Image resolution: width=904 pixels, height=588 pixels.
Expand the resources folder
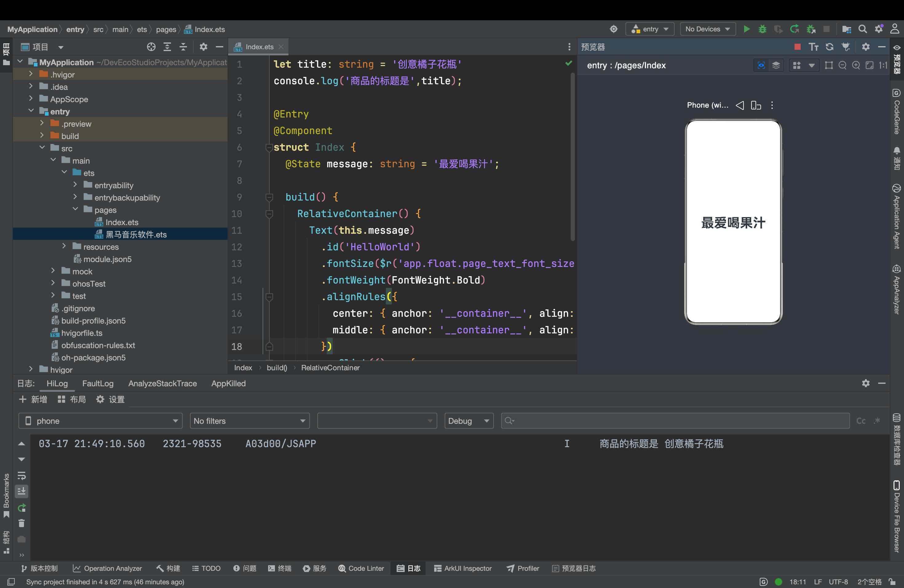(x=64, y=247)
